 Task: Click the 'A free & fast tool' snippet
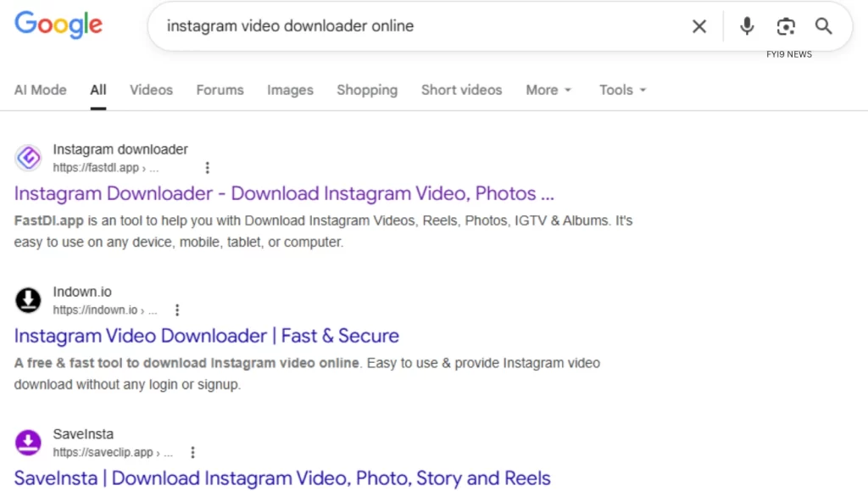pyautogui.click(x=307, y=374)
